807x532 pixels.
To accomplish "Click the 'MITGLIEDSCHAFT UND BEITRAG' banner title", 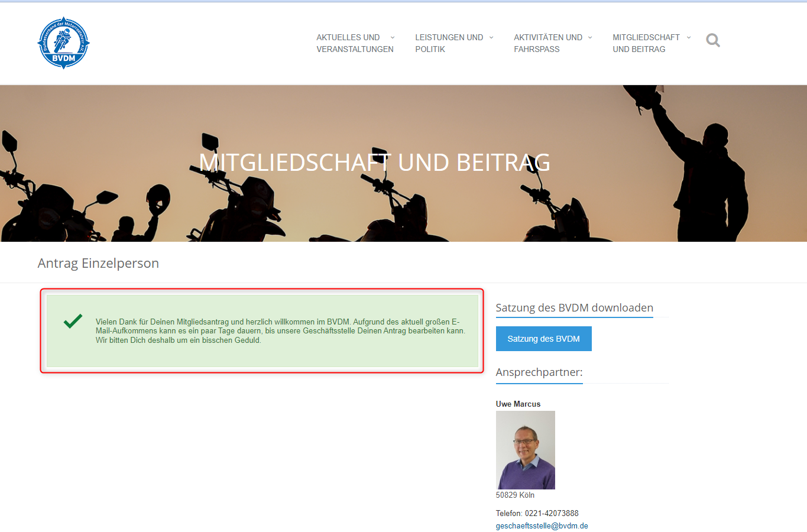I will [x=375, y=162].
